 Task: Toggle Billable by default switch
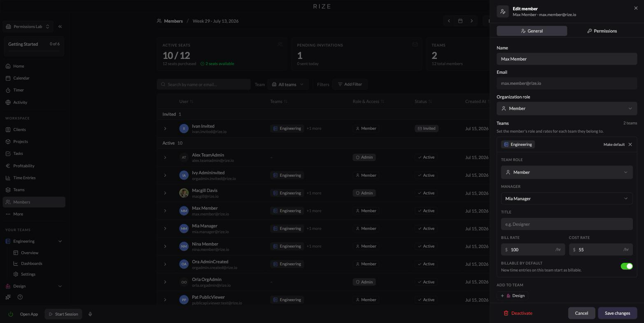[x=626, y=266]
